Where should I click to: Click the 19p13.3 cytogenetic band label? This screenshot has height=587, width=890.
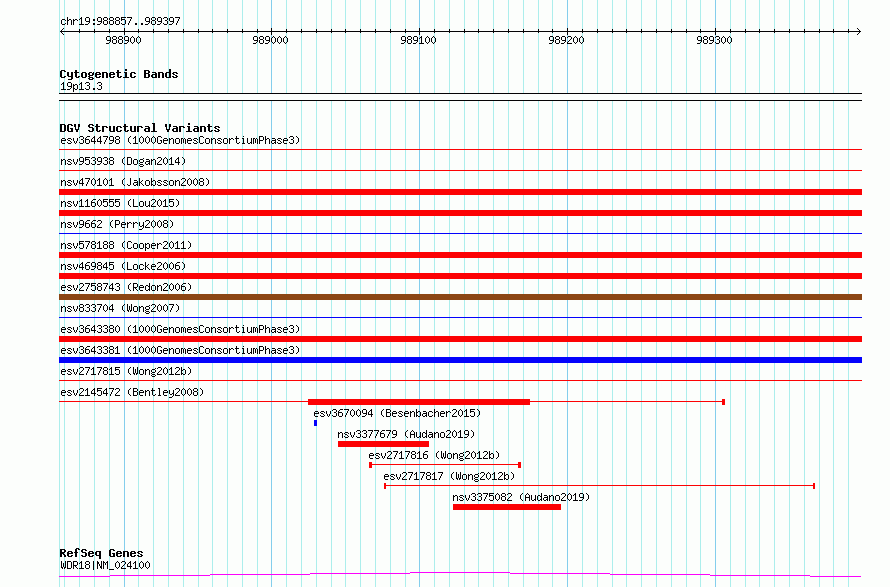pos(81,86)
